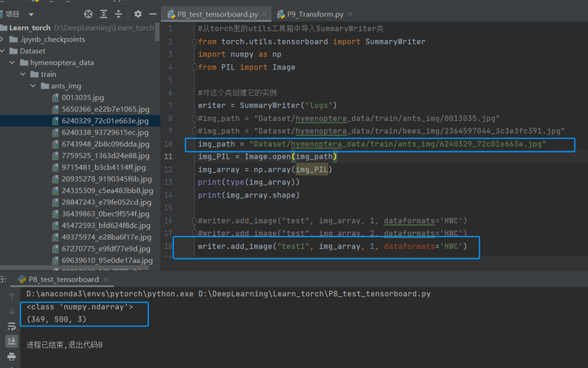Click the Python icon on P9_Transform.py tab
The width and height of the screenshot is (588, 368).
click(x=281, y=14)
